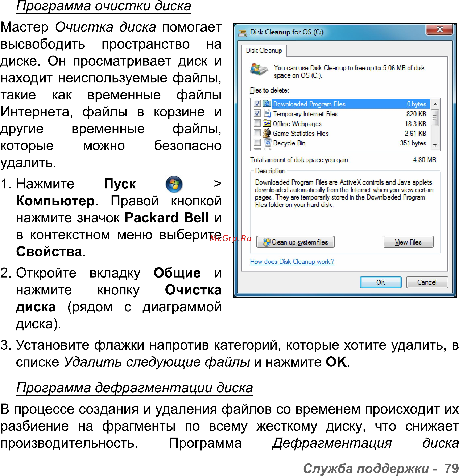Click the Temporary Internet Files page icon
This screenshot has width=459, height=476.
[267, 113]
